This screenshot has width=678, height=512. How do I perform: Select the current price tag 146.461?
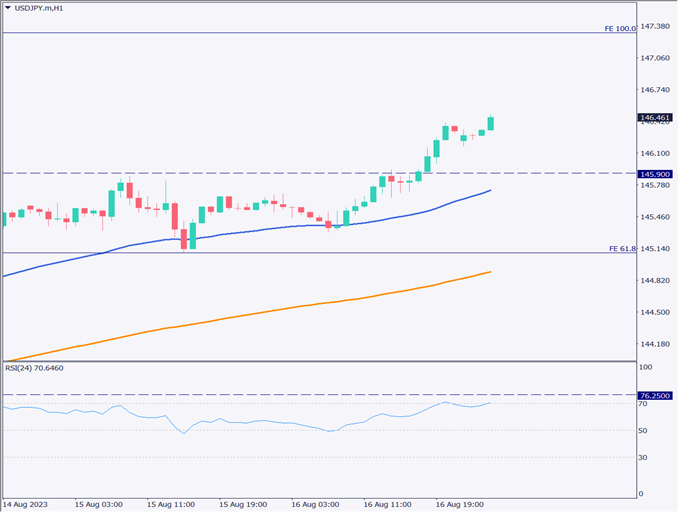click(x=656, y=118)
